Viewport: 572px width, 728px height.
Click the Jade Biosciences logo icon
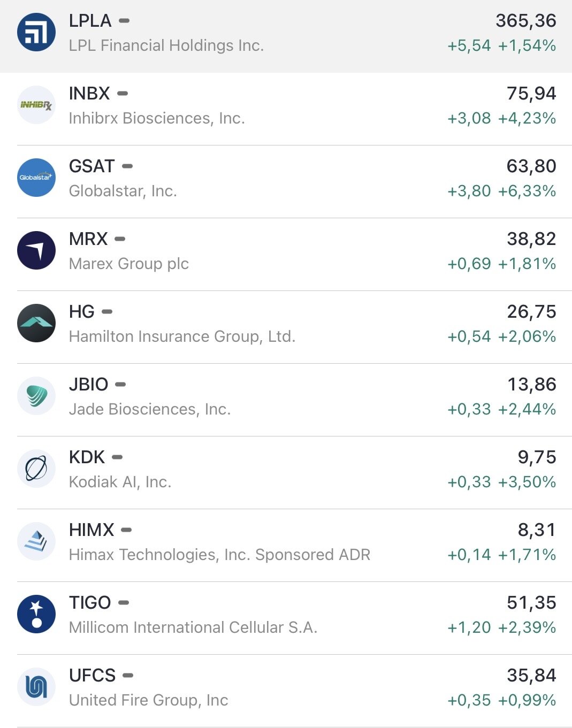[x=36, y=396]
